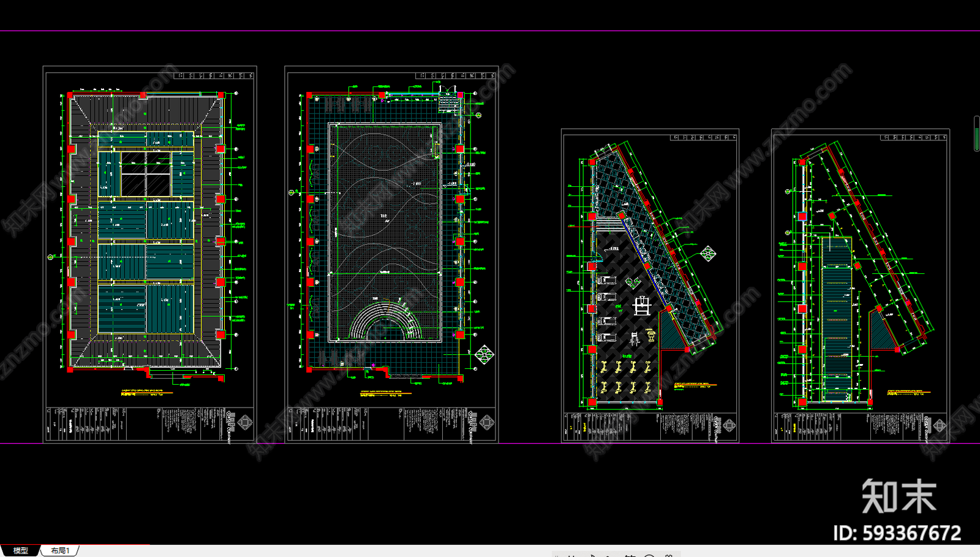Screen dimensions: 980x557
Task: Click the semicircular stair drawing in second sheet
Action: [385, 320]
